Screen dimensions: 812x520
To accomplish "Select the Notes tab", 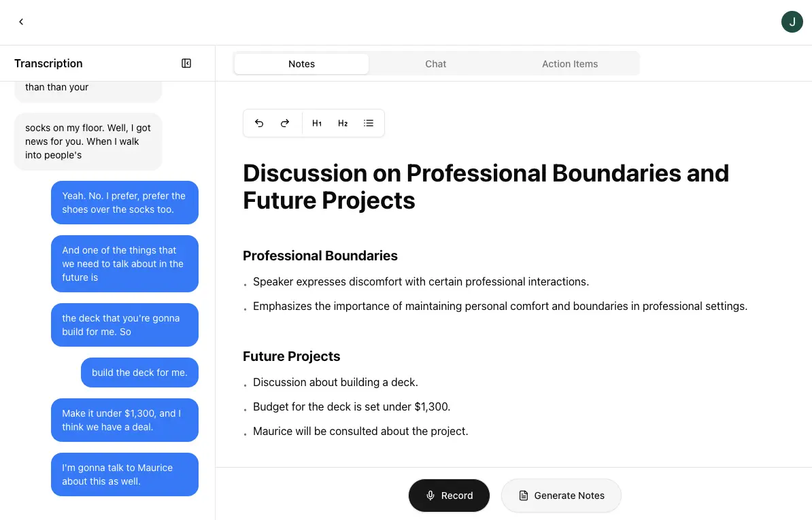I will point(301,64).
